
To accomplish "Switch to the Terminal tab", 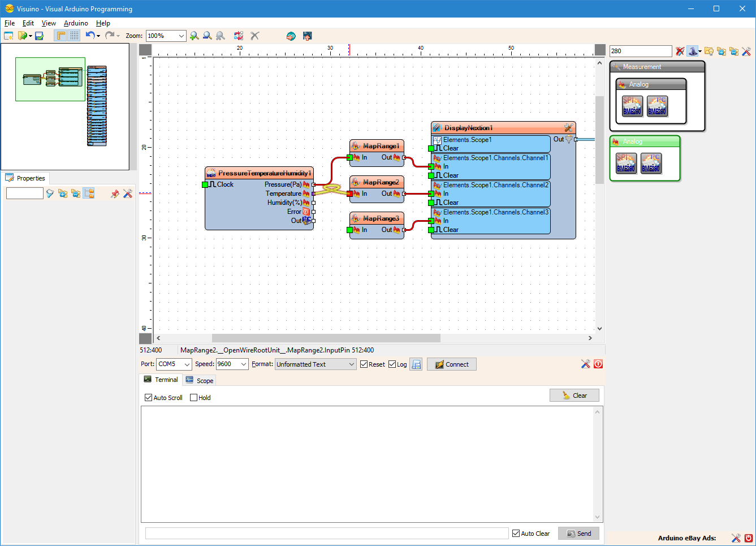I will pos(161,380).
